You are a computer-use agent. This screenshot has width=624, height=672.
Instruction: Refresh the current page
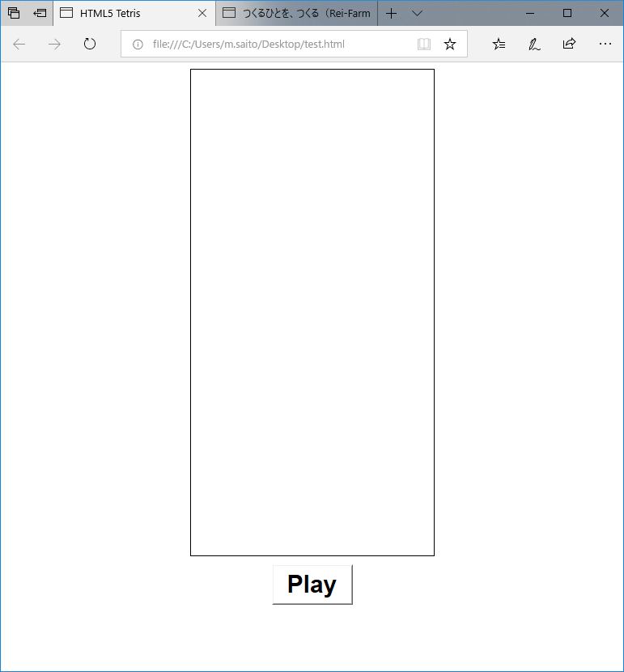90,44
